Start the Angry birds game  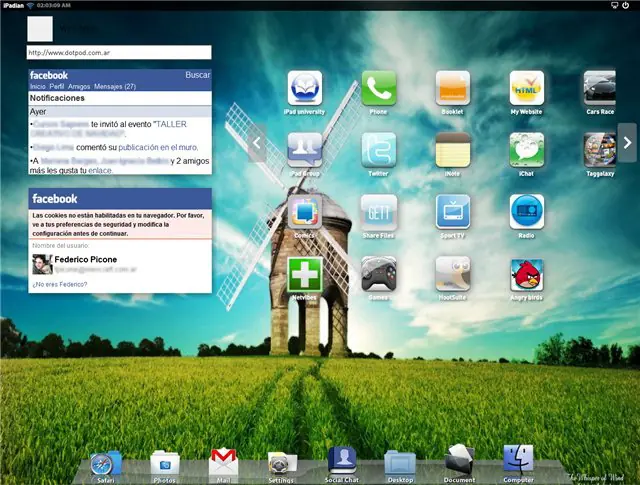(527, 275)
